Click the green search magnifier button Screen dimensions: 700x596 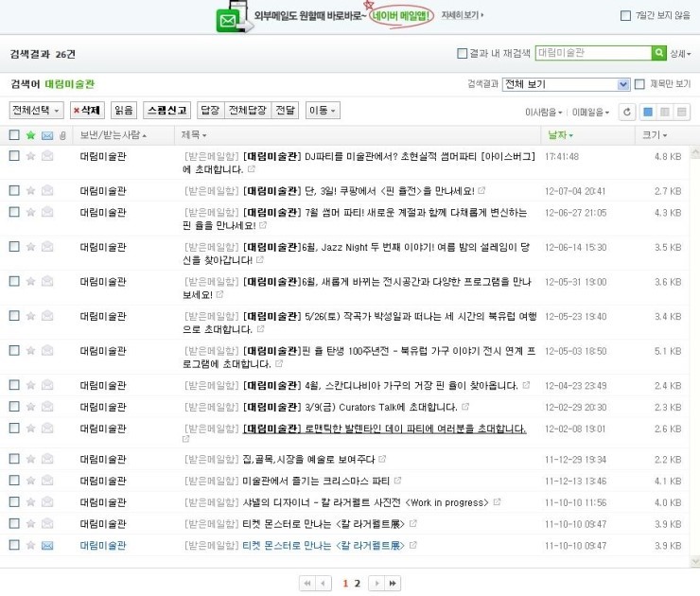coord(659,54)
